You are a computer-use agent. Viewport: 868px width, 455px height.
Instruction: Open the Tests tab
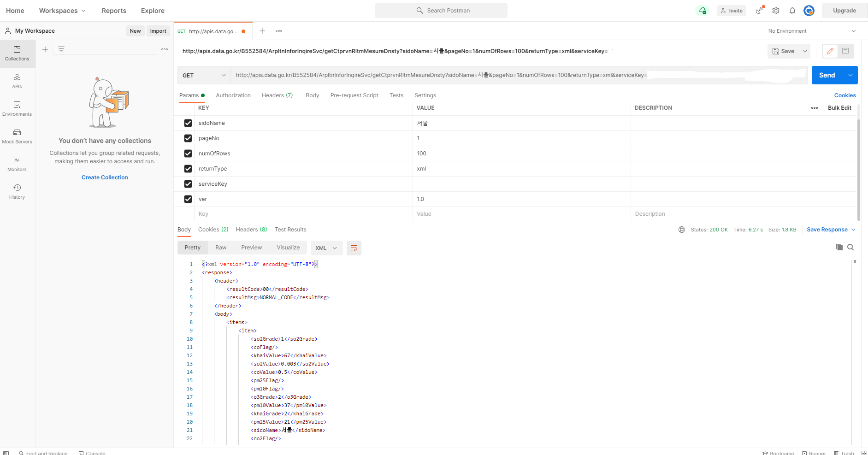coord(396,95)
